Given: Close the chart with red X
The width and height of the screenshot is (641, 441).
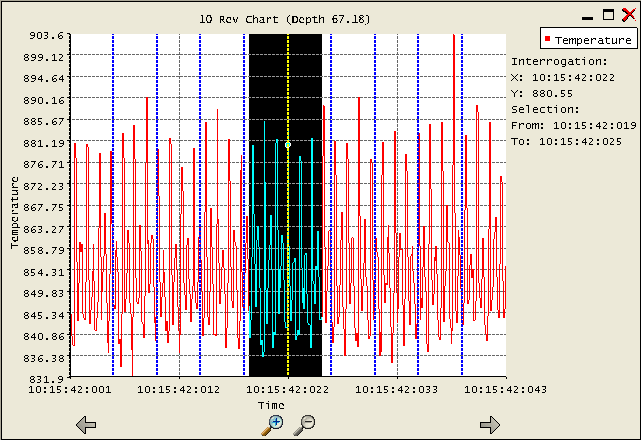Looking at the screenshot, I should tap(627, 15).
